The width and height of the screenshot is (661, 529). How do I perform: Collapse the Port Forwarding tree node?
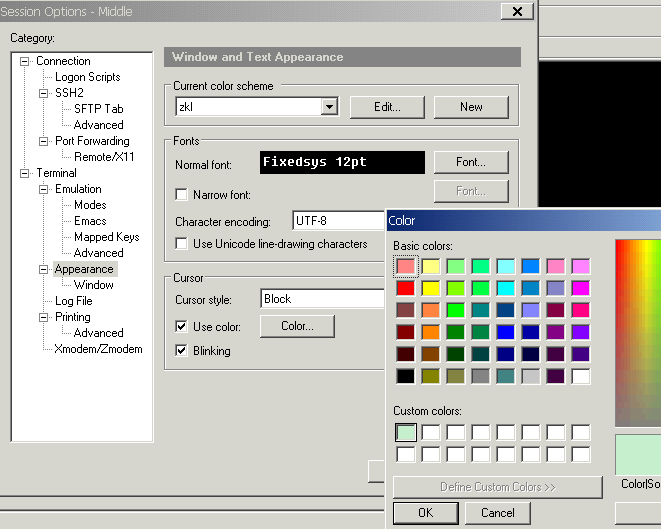click(43, 141)
